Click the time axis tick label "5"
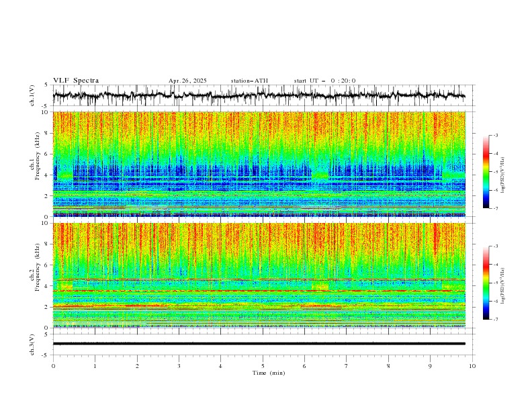 [x=263, y=366]
